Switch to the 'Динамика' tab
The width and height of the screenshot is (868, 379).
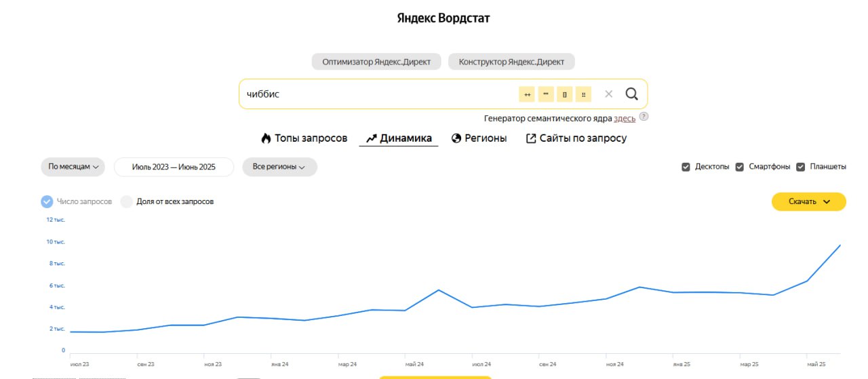[x=399, y=138]
